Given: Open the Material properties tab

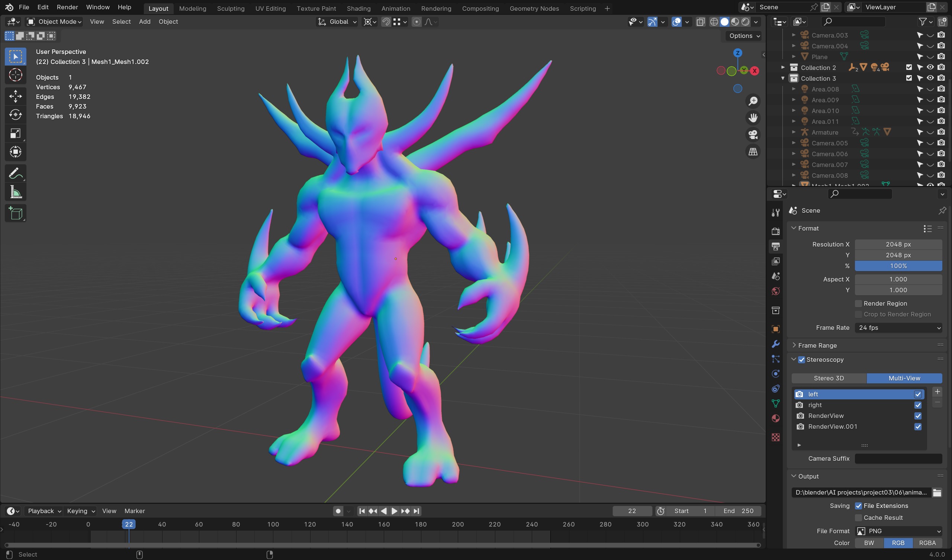Looking at the screenshot, I should [x=776, y=418].
